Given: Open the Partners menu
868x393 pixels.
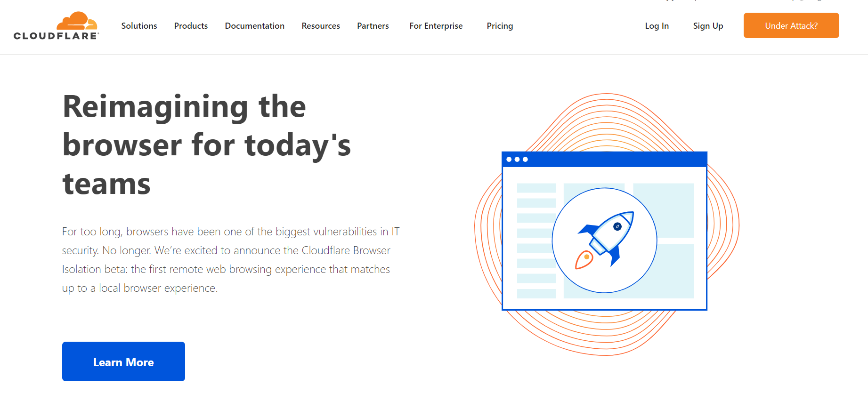Looking at the screenshot, I should click(x=373, y=26).
